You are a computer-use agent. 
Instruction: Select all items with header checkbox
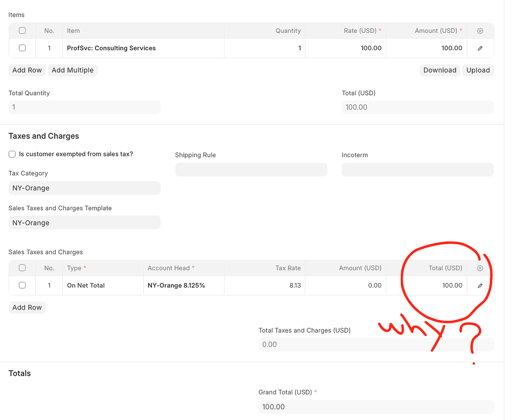pyautogui.click(x=22, y=31)
